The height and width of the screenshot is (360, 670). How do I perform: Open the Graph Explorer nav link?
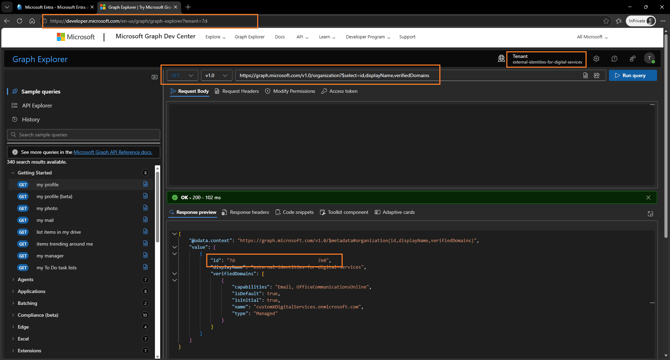tap(250, 37)
